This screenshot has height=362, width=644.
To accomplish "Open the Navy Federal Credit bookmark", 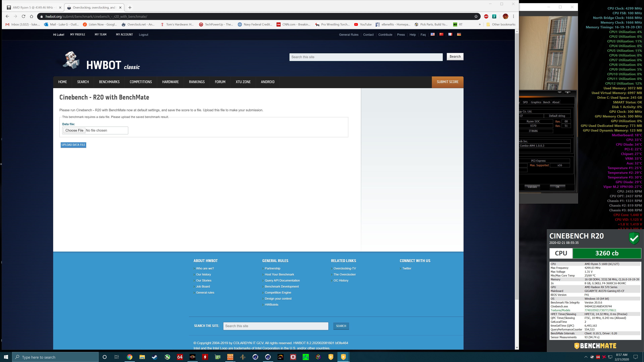I will click(255, 24).
